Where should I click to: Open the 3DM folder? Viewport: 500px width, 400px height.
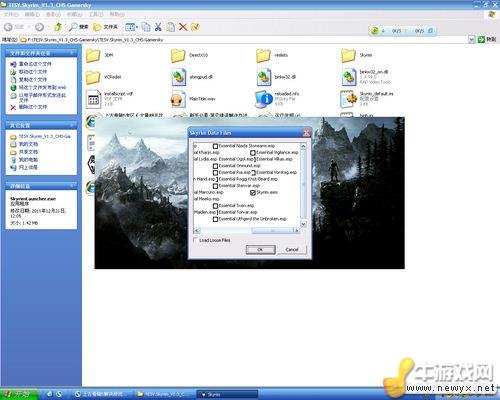click(x=93, y=55)
